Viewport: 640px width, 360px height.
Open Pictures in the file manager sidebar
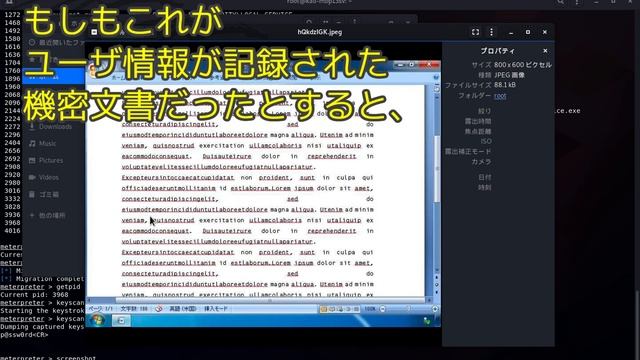pos(51,160)
